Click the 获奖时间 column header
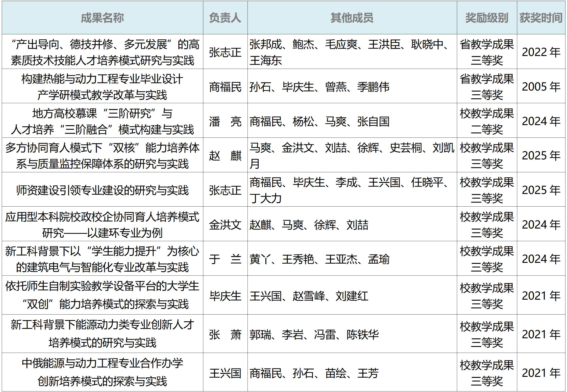The image size is (567, 392). tap(541, 18)
